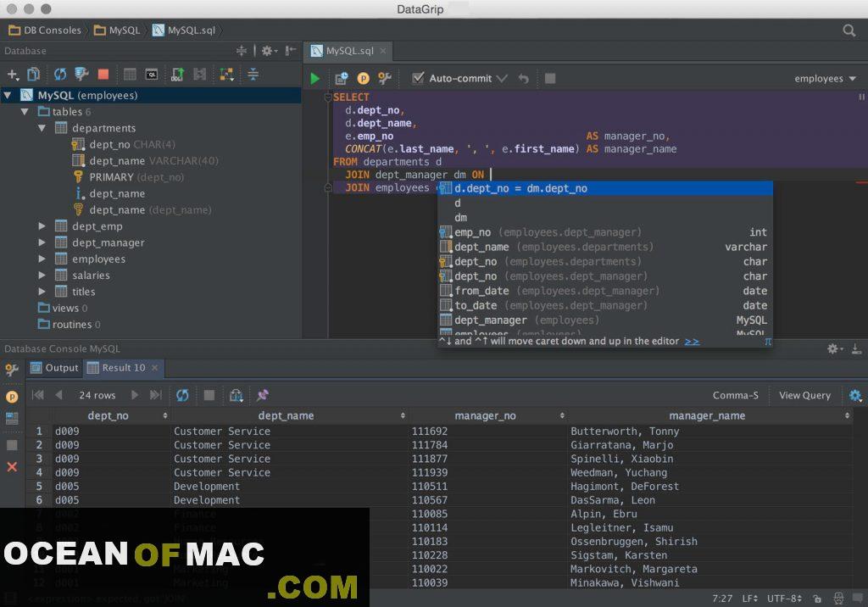868x607 pixels.
Task: Click the MySQL folder breadcrumb
Action: (117, 31)
